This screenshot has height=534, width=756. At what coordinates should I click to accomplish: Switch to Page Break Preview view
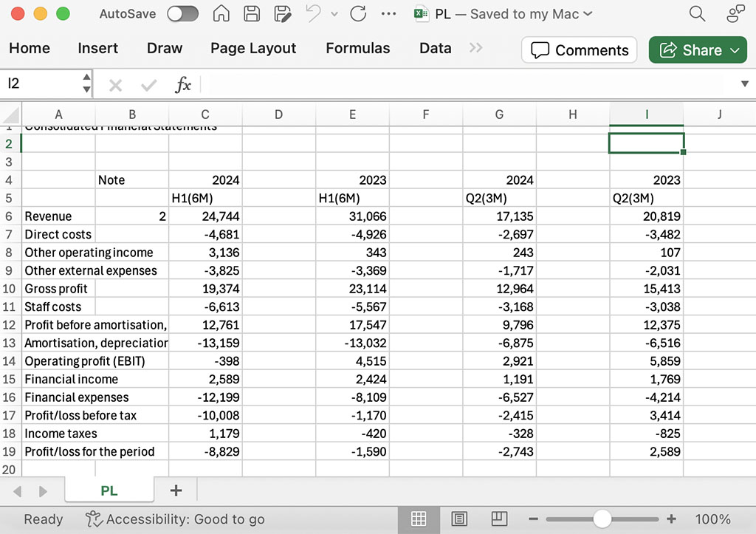500,518
